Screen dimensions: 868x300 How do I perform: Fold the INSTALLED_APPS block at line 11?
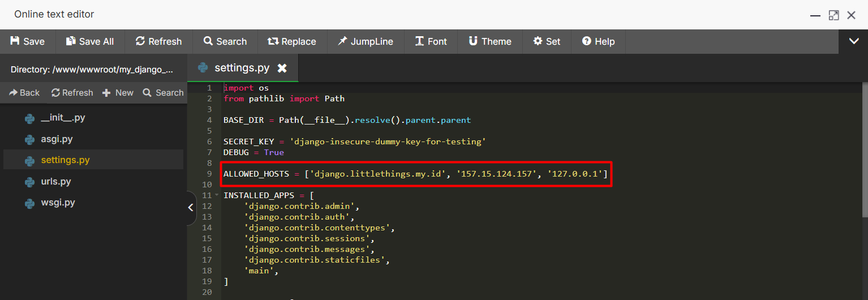(217, 195)
